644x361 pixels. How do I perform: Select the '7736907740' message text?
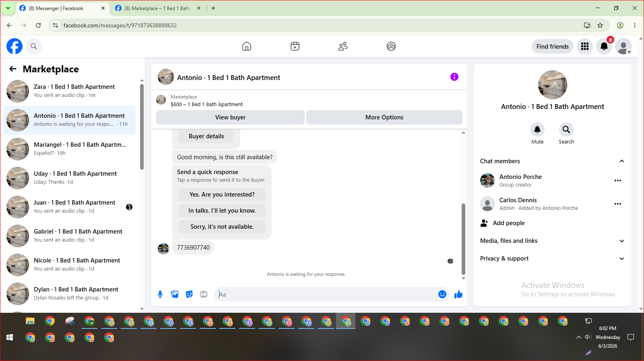(x=193, y=248)
